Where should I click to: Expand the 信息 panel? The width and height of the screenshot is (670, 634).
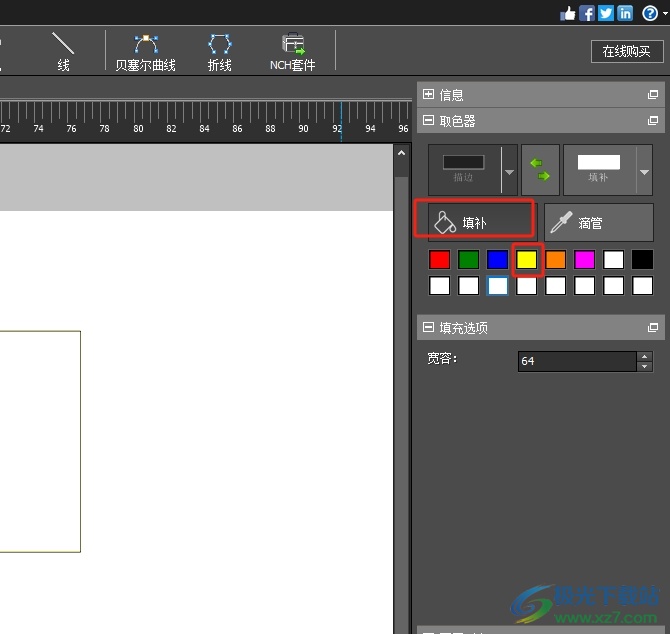point(429,95)
